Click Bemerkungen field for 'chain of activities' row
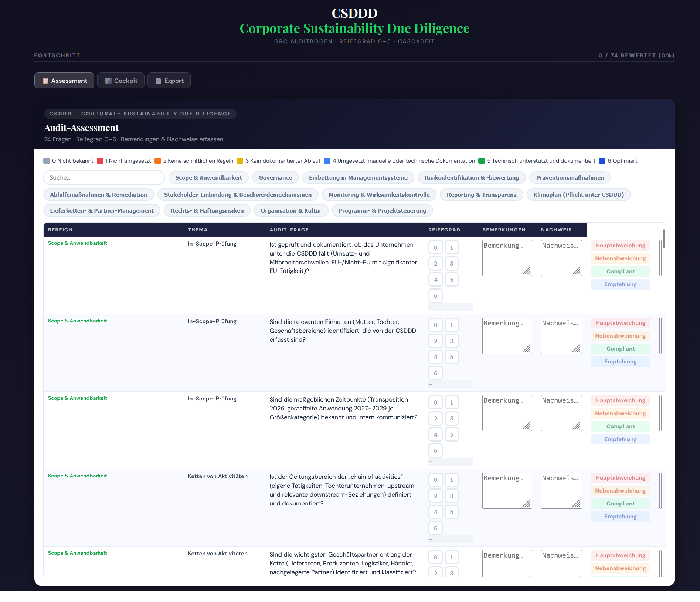 (507, 491)
